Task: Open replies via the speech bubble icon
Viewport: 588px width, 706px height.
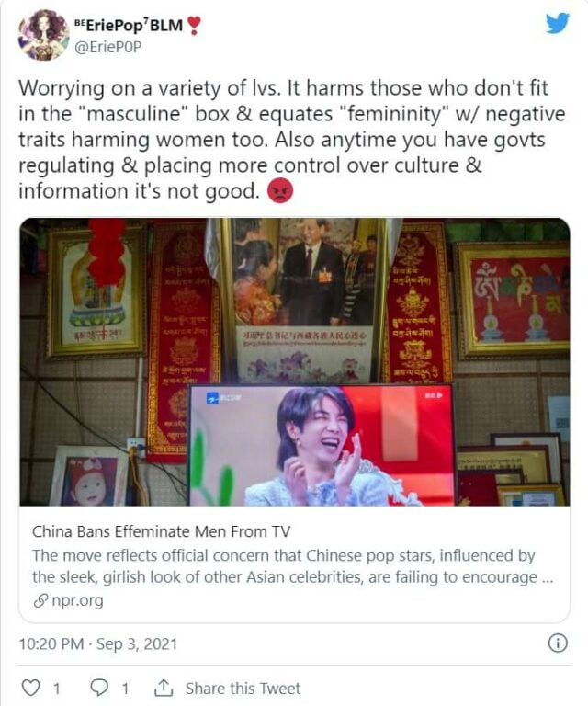Action: coord(99,688)
